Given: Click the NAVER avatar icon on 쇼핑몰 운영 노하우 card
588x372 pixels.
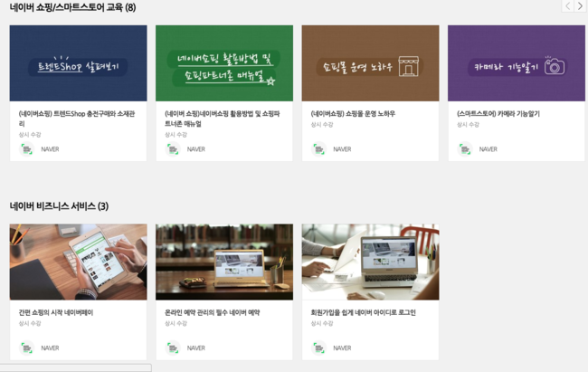Looking at the screenshot, I should [318, 149].
